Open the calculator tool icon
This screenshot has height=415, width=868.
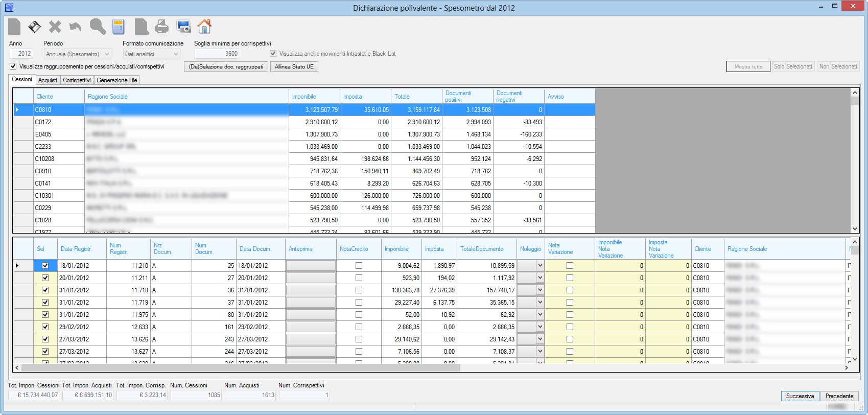(119, 26)
